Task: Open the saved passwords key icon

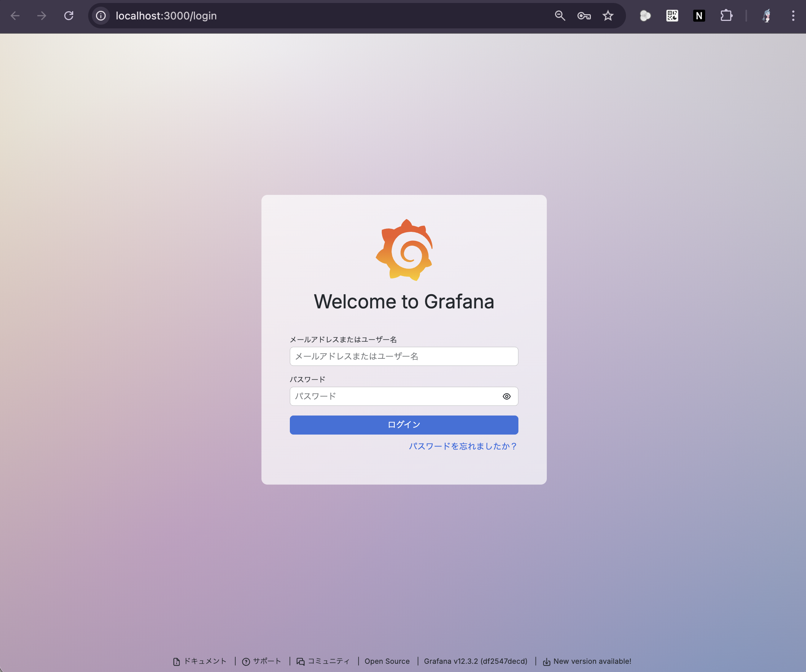Action: tap(584, 16)
